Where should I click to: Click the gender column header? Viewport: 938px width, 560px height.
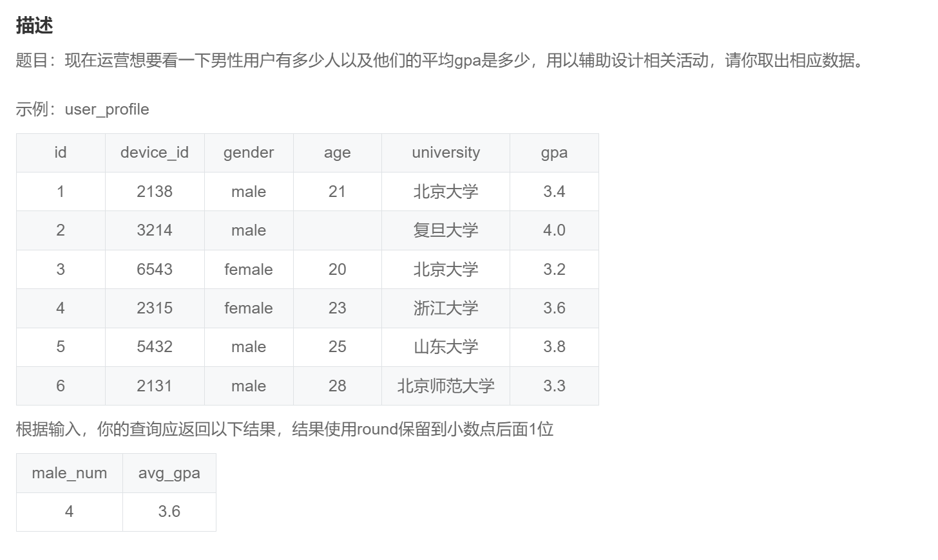point(248,153)
